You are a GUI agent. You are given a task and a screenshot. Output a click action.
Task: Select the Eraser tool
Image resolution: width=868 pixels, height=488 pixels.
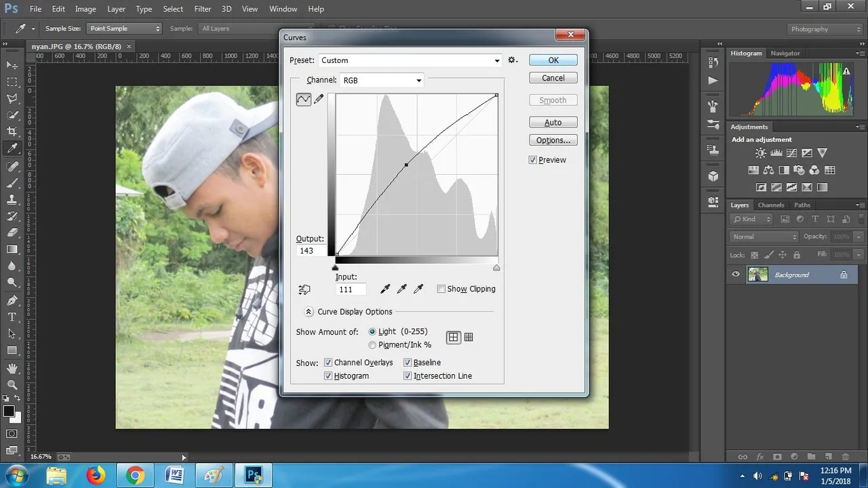[12, 232]
